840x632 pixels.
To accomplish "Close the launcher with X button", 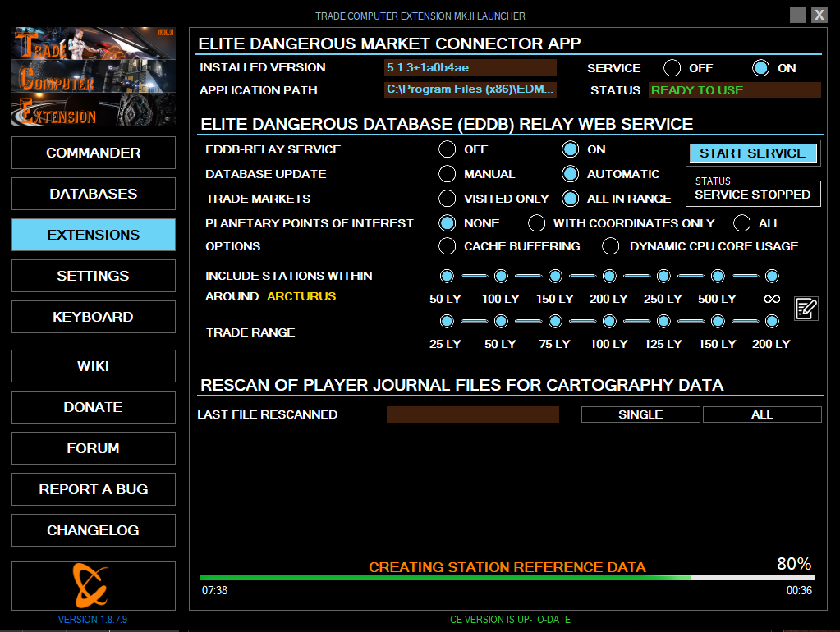I will tap(819, 15).
